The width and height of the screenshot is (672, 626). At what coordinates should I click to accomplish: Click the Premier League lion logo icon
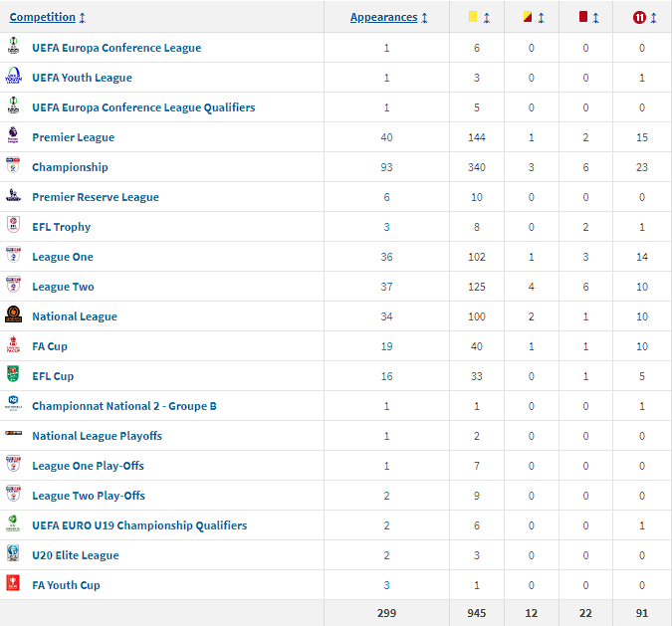click(x=13, y=134)
